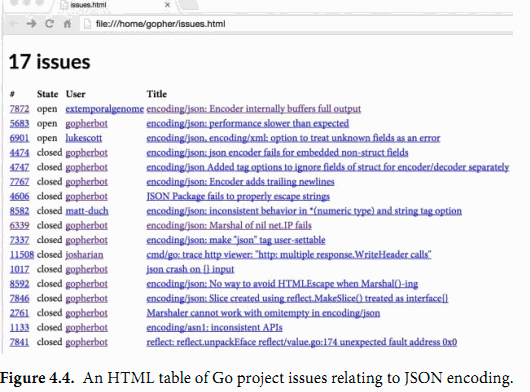This screenshot has height=392, width=530.
Task: Open 'Marshaler cannot work with omitempty' link
Action: click(263, 313)
